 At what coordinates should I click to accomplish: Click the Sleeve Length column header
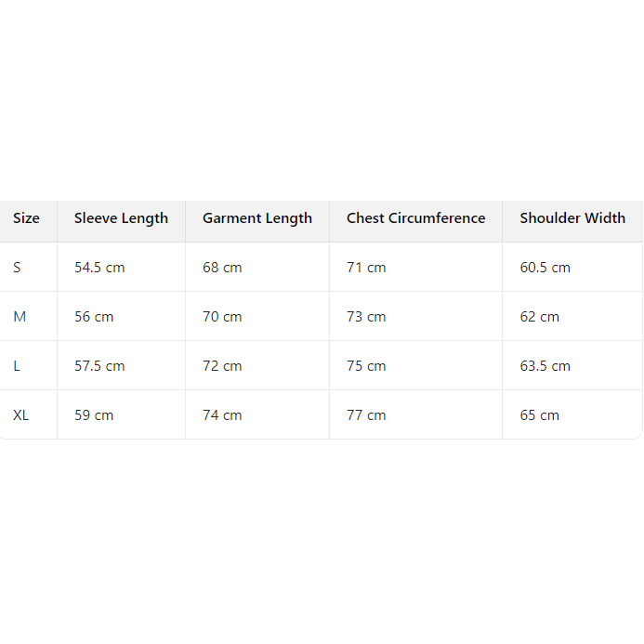pyautogui.click(x=121, y=218)
